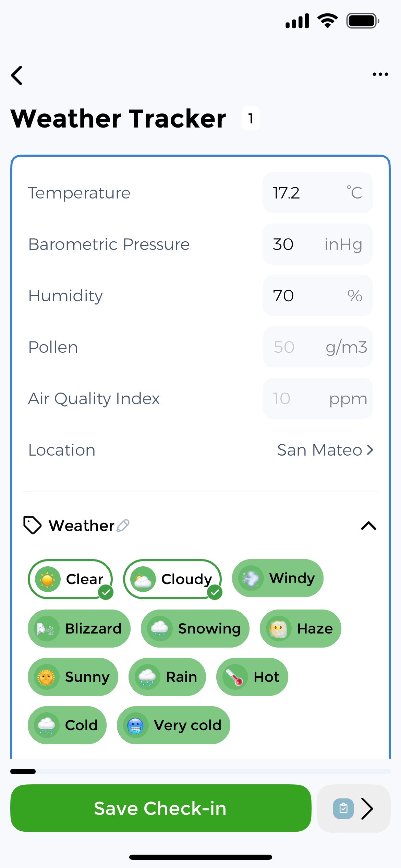Select the Very cold tag
Screen dimensions: 401x868
pos(173,725)
